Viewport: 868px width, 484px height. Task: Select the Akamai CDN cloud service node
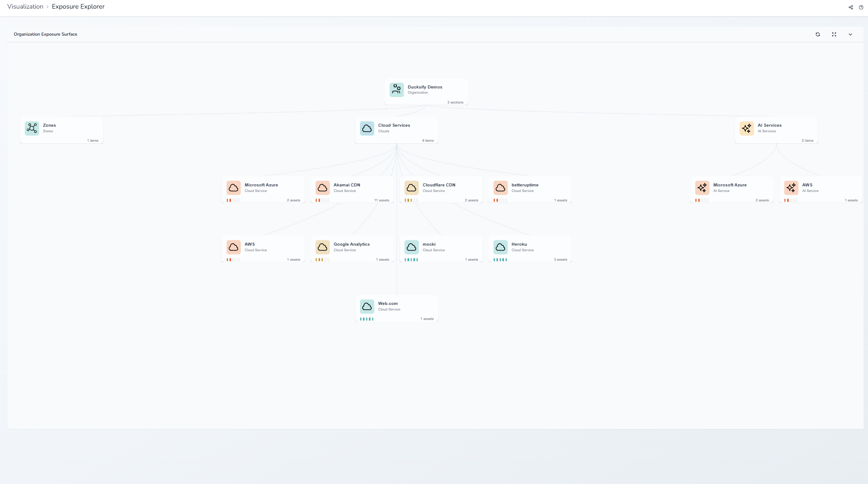(352, 189)
